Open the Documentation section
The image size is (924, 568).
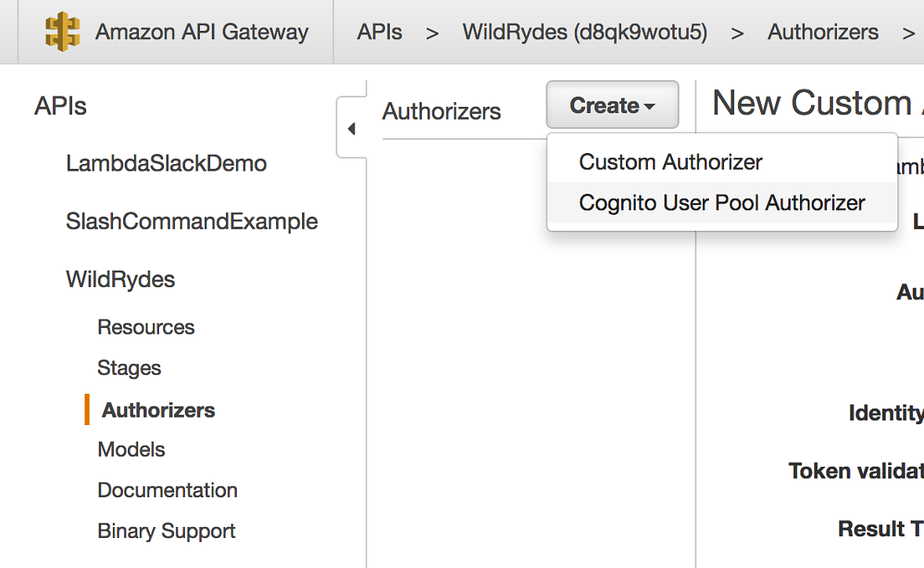pyautogui.click(x=167, y=490)
